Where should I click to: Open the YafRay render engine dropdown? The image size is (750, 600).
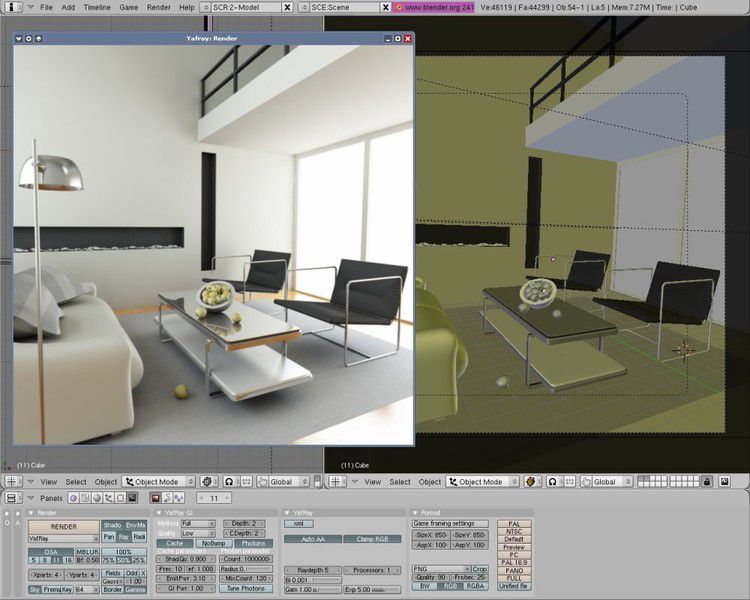(62, 537)
